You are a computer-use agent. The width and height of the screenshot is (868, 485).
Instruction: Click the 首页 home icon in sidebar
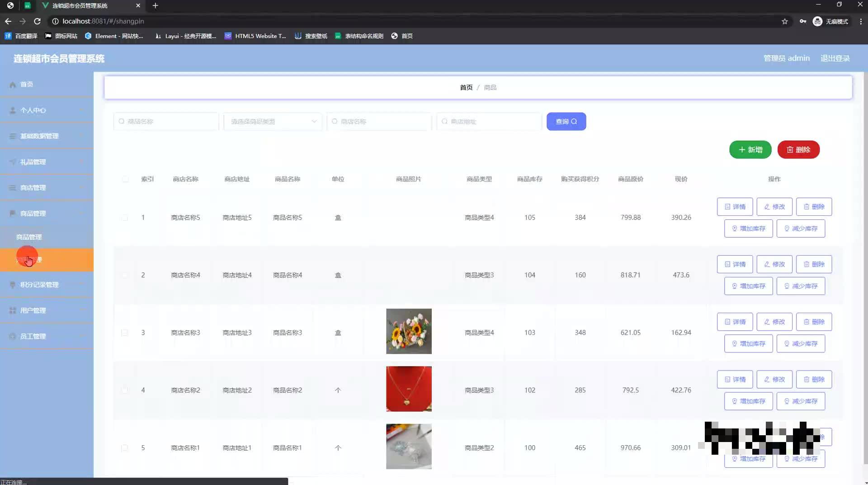point(13,85)
